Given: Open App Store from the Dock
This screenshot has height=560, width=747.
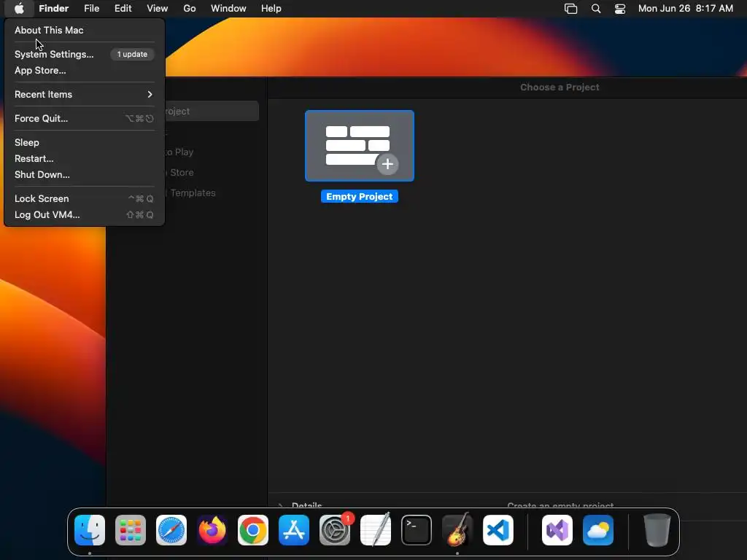Looking at the screenshot, I should 294,530.
